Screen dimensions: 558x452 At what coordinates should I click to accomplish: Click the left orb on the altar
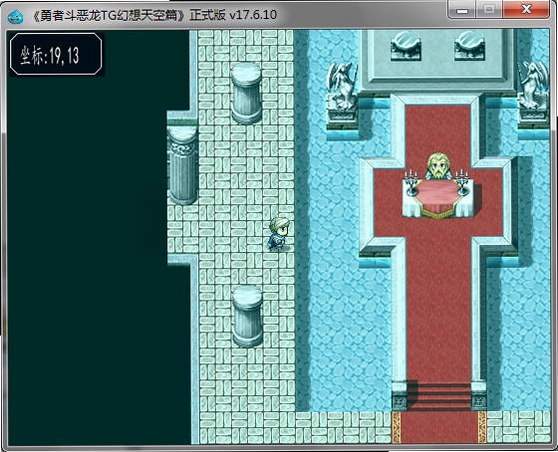[x=406, y=46]
